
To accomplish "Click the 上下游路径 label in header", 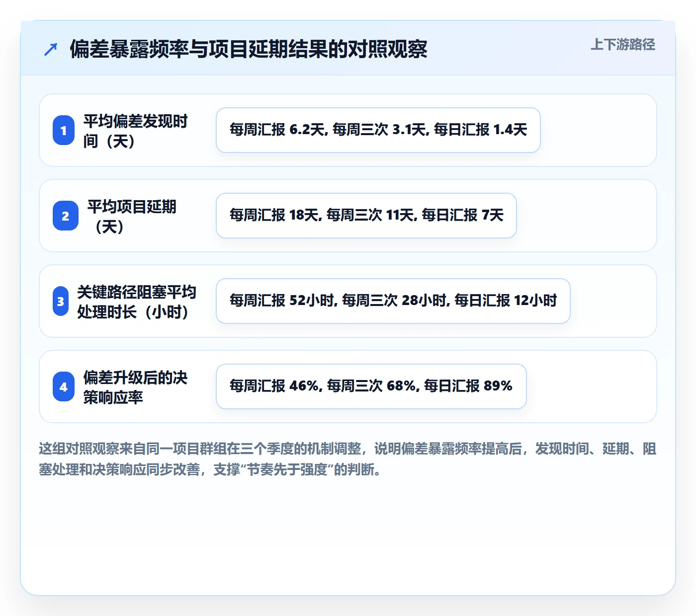I will coord(623,45).
